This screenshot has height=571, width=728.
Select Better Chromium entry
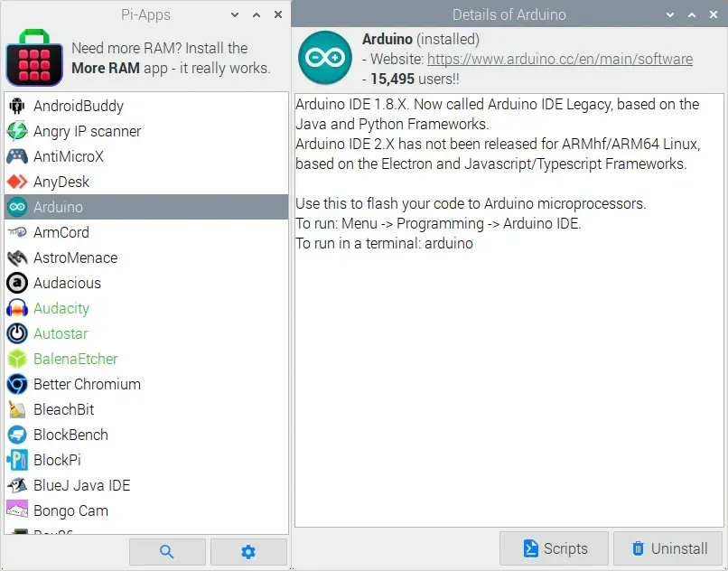(x=146, y=384)
